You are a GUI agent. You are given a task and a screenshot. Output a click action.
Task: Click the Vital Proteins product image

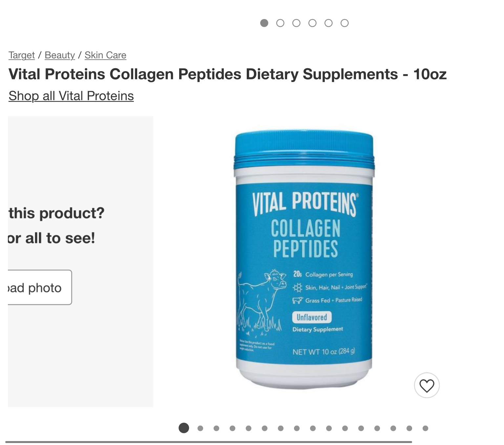pyautogui.click(x=304, y=261)
